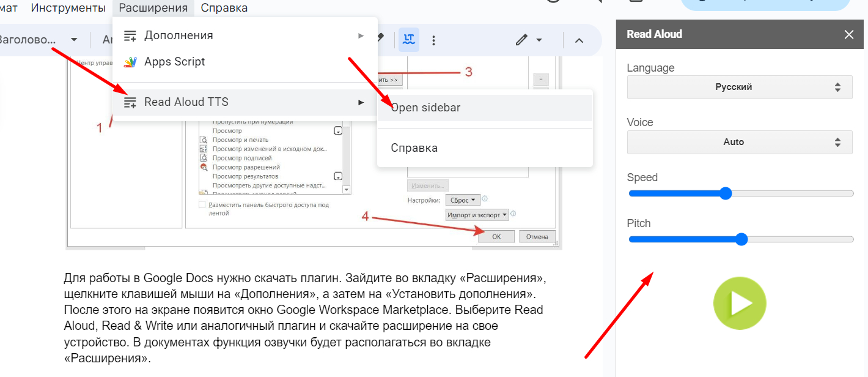Select Справка in the Read Aloud submenu

pyautogui.click(x=485, y=148)
